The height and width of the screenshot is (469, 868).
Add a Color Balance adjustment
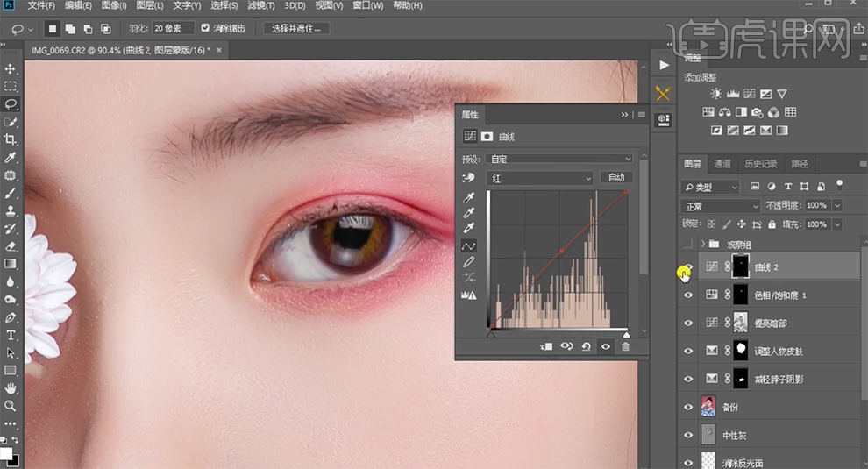(724, 112)
